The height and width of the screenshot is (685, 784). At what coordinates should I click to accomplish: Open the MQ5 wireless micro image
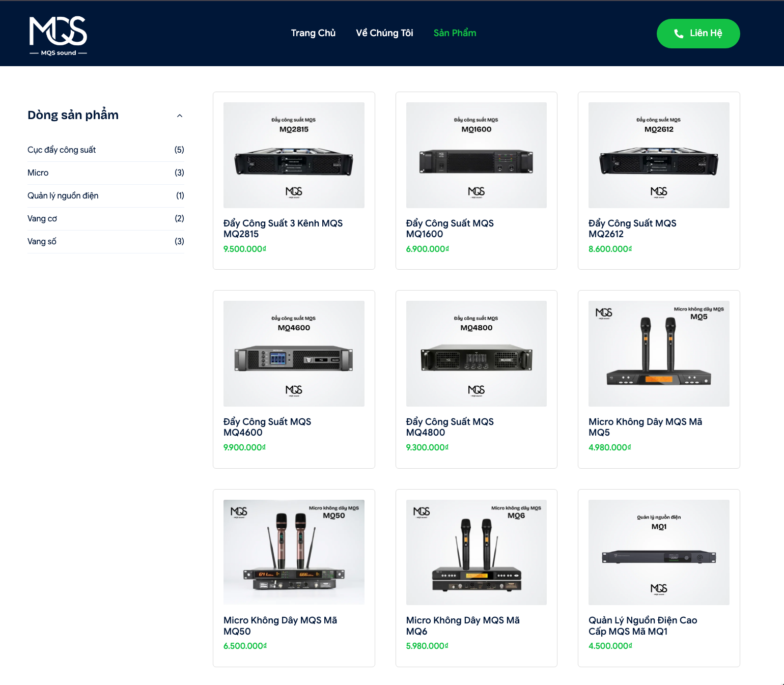pos(659,354)
